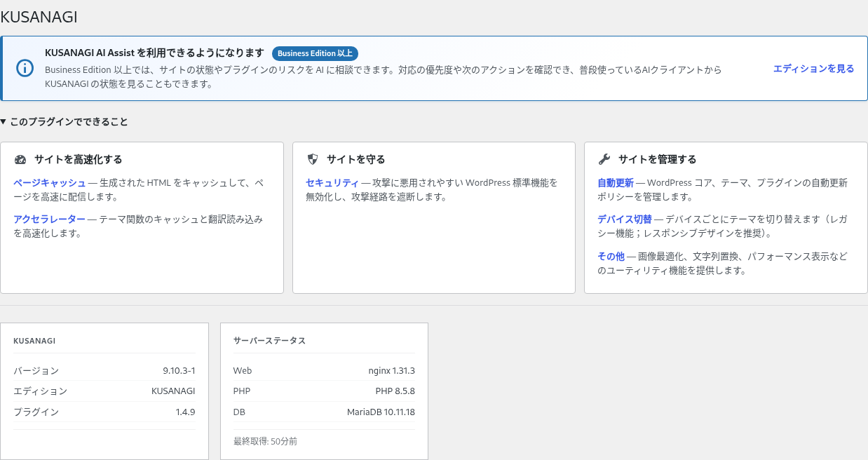Click the KUSANAGI page title
Screen dimensions: 868x460
tap(39, 18)
